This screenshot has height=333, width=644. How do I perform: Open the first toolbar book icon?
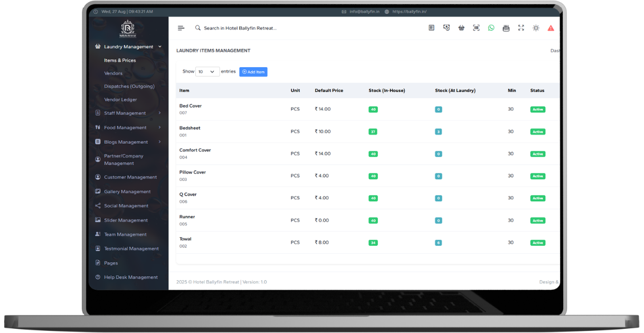(x=431, y=28)
